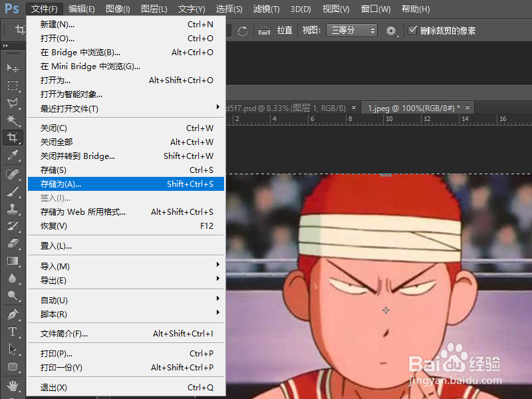The image size is (532, 399).
Task: Choose 关闭全部 menu item
Action: click(126, 142)
